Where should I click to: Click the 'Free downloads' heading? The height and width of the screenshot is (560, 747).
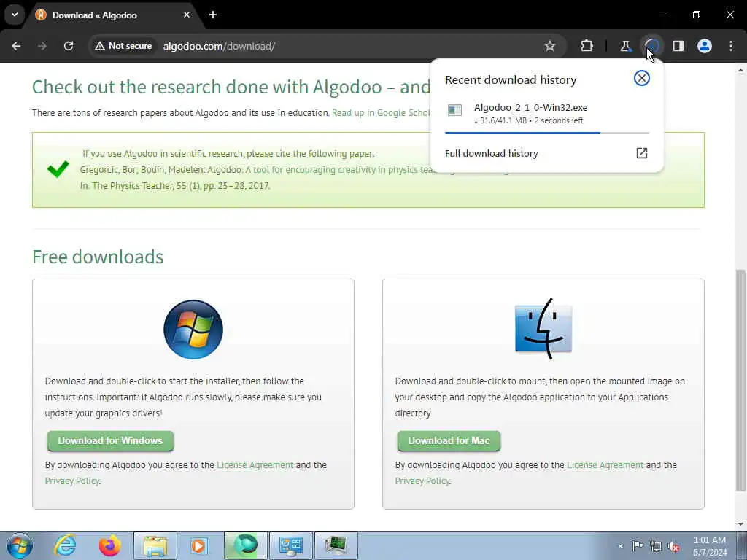pos(98,257)
